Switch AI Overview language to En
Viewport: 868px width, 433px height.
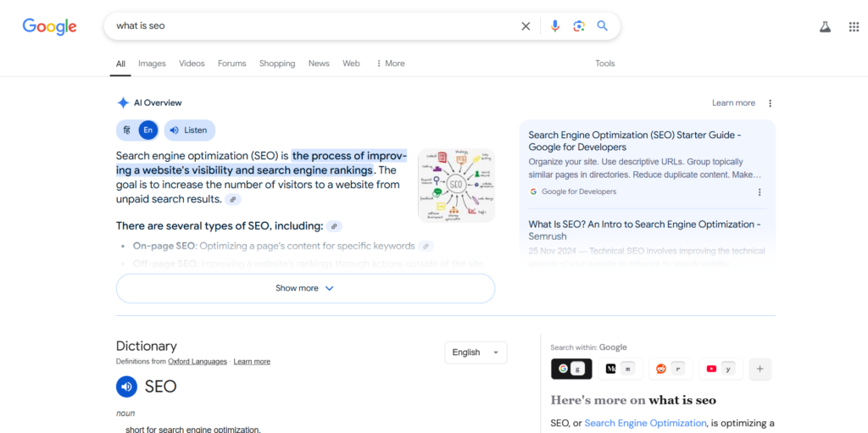pyautogui.click(x=147, y=130)
